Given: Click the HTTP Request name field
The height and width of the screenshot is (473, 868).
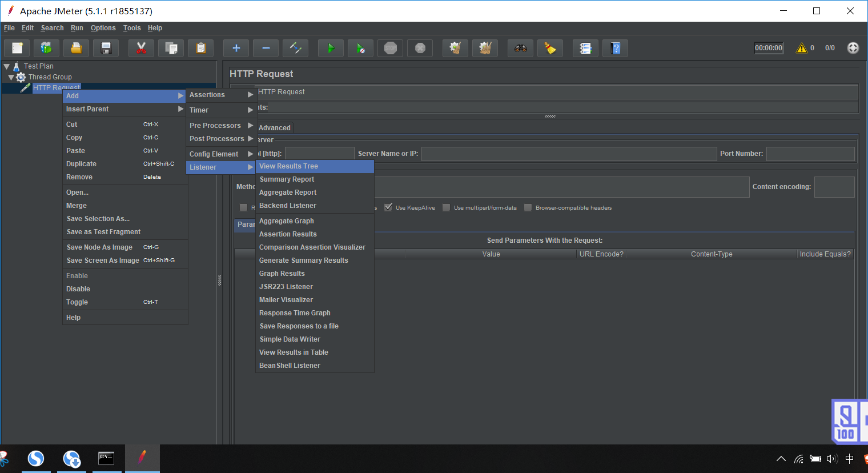Looking at the screenshot, I should click(557, 92).
